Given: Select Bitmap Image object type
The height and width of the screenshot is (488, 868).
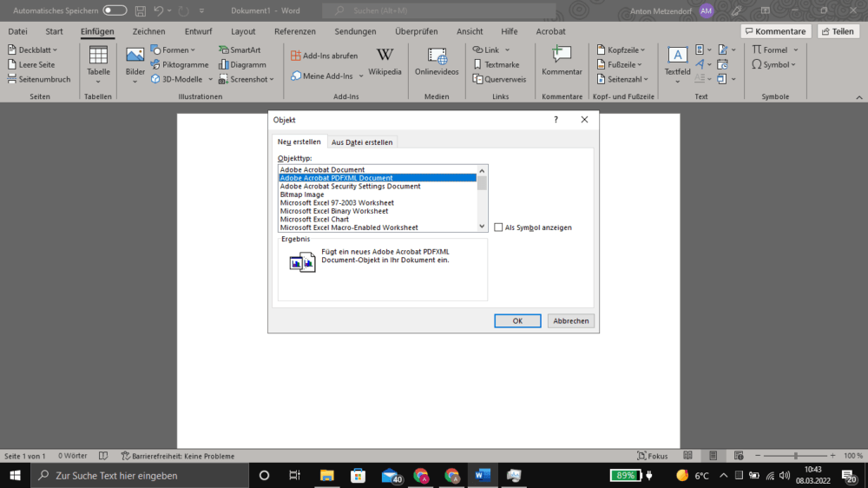Looking at the screenshot, I should coord(377,195).
